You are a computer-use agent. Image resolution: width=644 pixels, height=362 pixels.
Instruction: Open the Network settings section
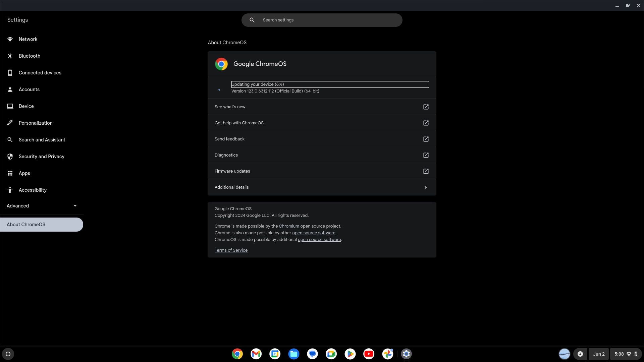pos(42,39)
